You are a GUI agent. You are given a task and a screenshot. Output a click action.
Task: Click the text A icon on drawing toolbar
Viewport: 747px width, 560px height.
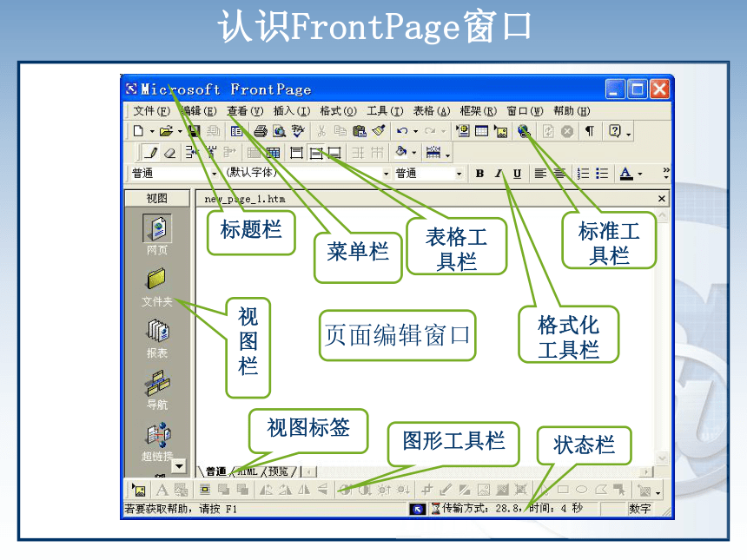coord(162,490)
